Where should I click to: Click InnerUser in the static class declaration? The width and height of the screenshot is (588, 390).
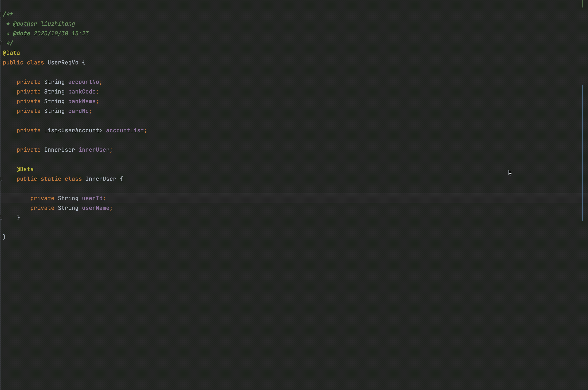[101, 179]
